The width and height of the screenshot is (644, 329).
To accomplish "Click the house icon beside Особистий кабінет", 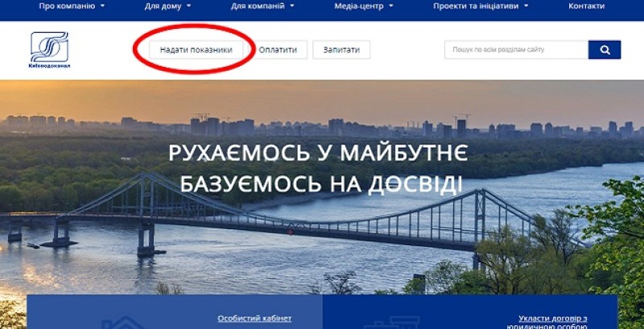I will [x=123, y=323].
